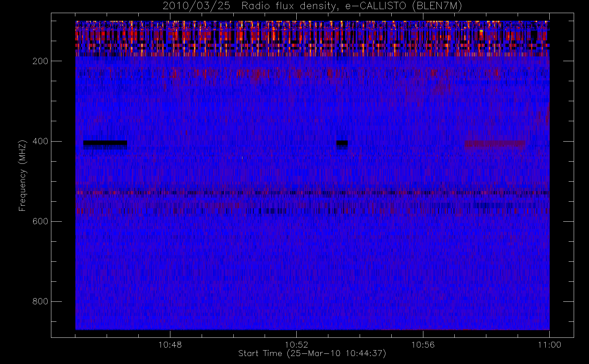This screenshot has width=589, height=364.
Task: Select the 400 frequency tick label
Action: (40, 141)
